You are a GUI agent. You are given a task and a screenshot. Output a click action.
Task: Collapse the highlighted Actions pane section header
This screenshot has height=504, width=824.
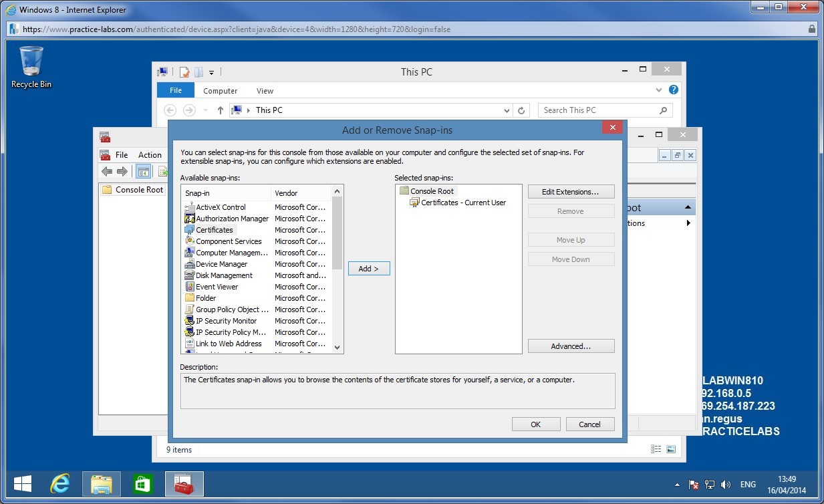[686, 207]
